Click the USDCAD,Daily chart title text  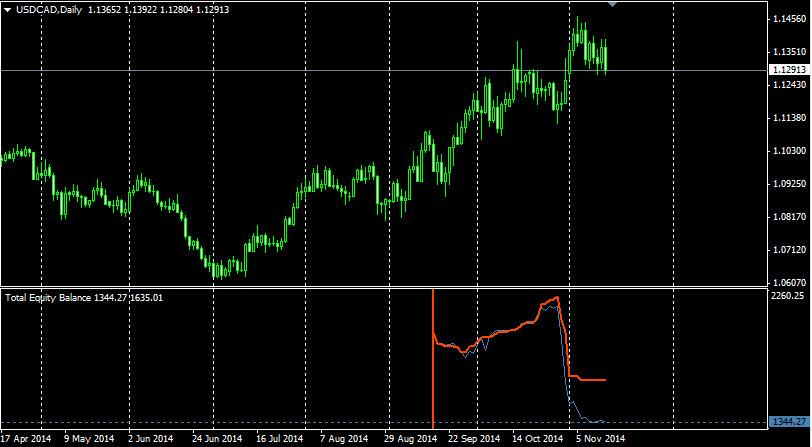tap(49, 10)
